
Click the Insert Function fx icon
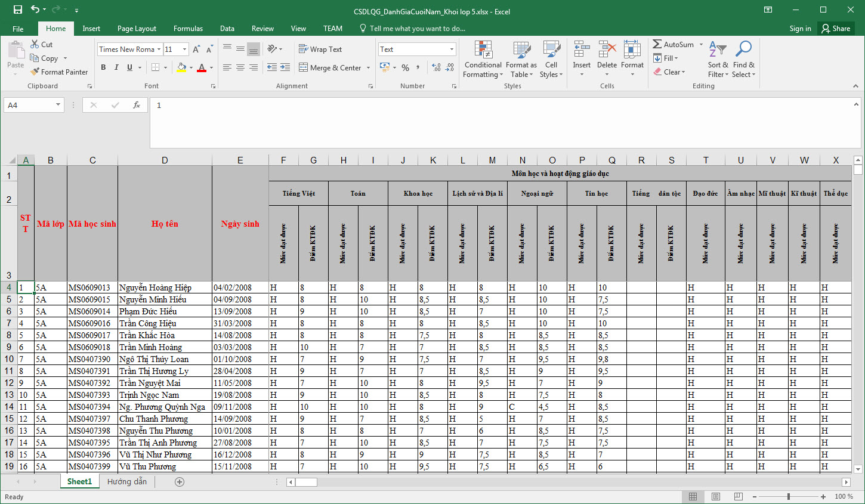pyautogui.click(x=137, y=105)
